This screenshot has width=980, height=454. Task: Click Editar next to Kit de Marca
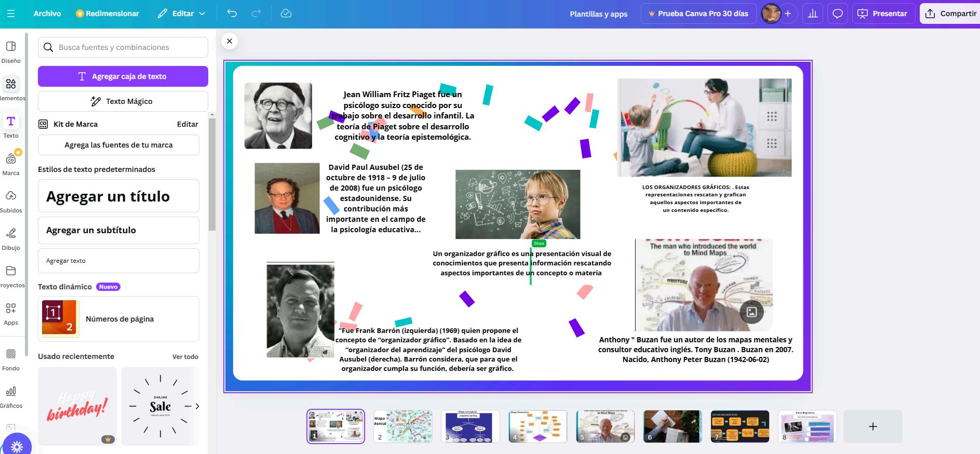pyautogui.click(x=187, y=124)
